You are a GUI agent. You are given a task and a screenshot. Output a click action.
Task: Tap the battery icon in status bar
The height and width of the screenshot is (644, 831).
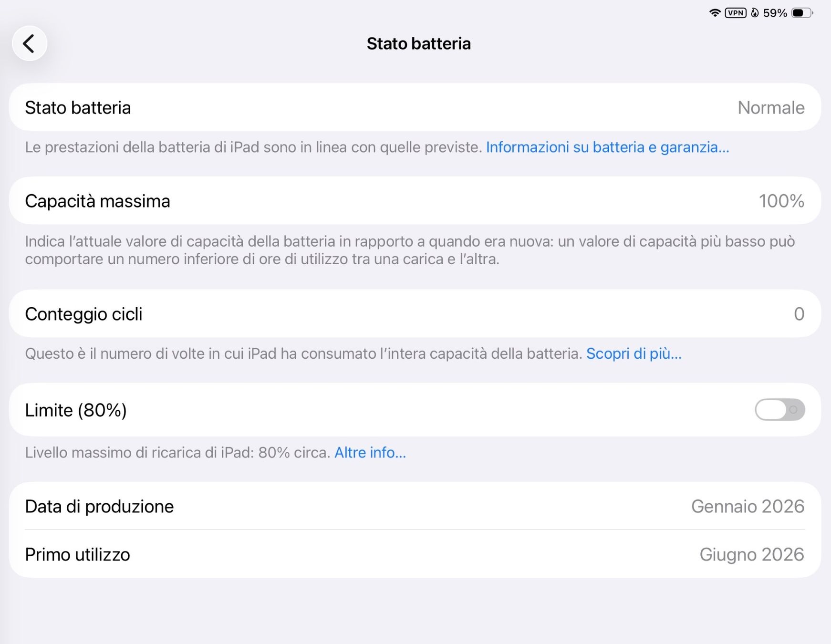coord(802,13)
